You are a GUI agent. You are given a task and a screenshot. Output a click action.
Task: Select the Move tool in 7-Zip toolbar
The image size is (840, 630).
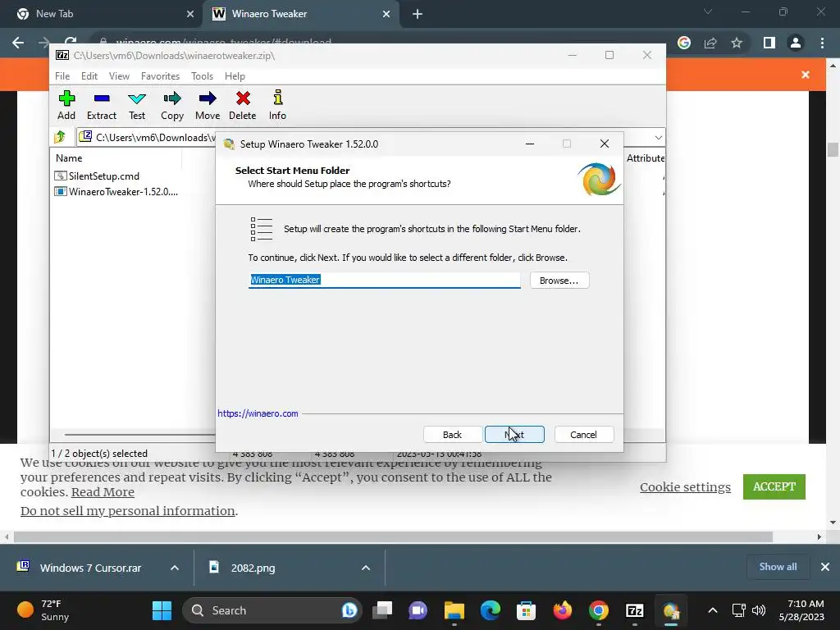(x=208, y=105)
